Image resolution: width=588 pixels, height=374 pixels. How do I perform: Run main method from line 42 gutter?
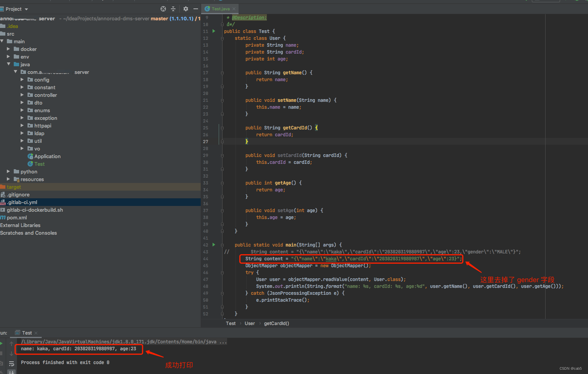coord(214,245)
